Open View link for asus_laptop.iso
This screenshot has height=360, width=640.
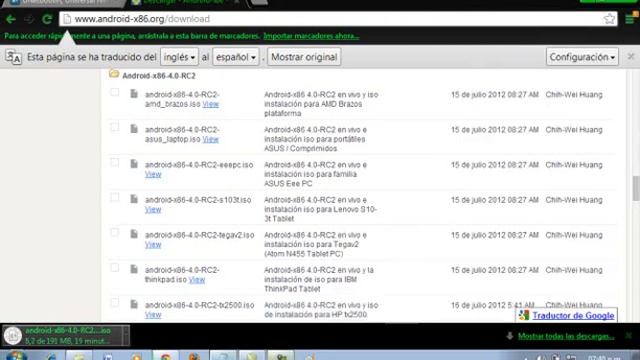coord(211,140)
